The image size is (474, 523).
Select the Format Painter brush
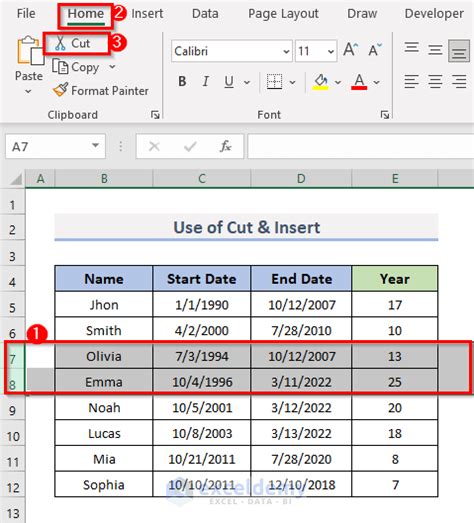pos(60,90)
